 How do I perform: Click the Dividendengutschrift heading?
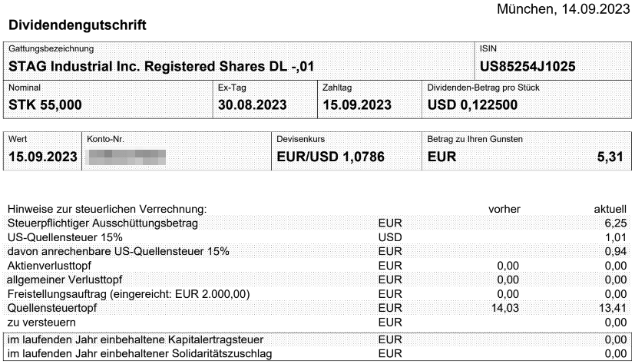click(x=78, y=25)
